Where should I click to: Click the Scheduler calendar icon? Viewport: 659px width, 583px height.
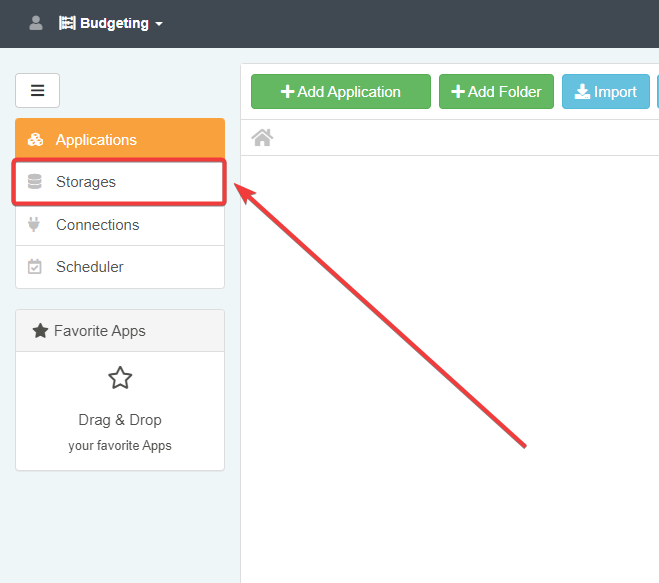pyautogui.click(x=35, y=267)
